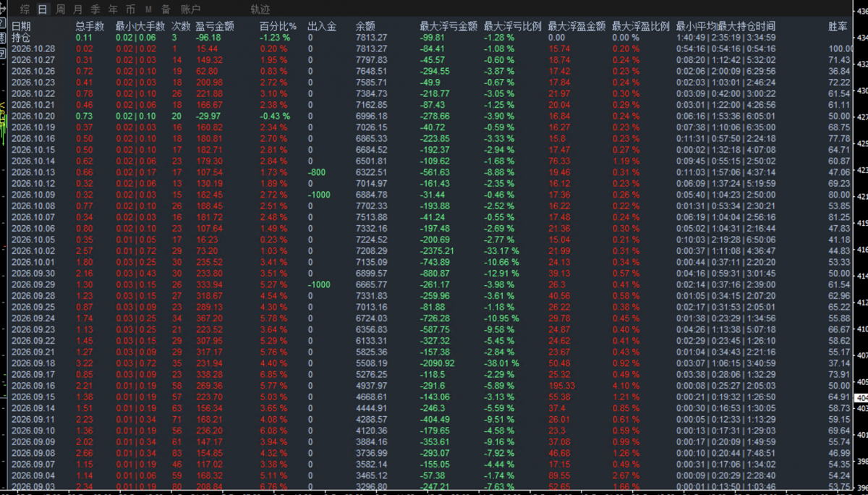Click the M tab
The image size is (868, 495).
tap(148, 9)
